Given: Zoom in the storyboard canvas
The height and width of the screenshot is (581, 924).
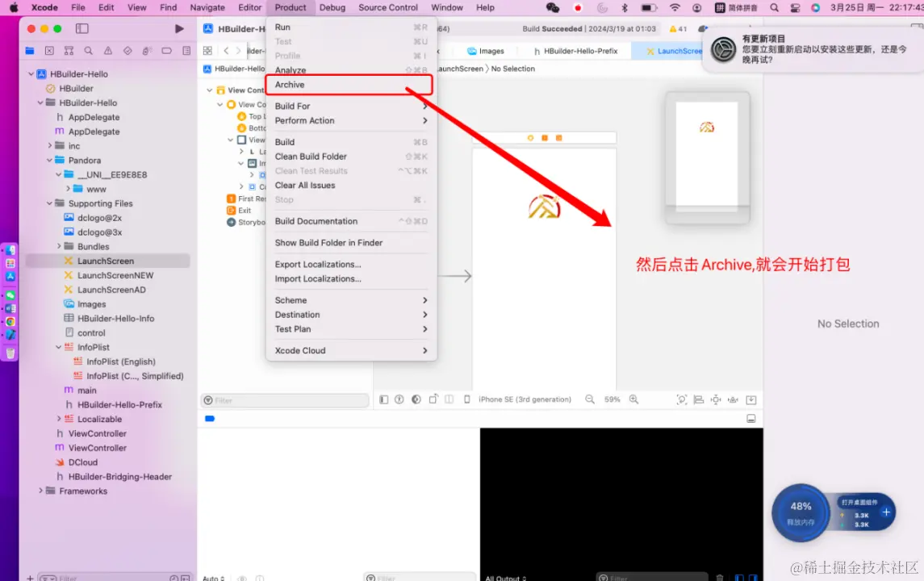Looking at the screenshot, I should click(634, 399).
